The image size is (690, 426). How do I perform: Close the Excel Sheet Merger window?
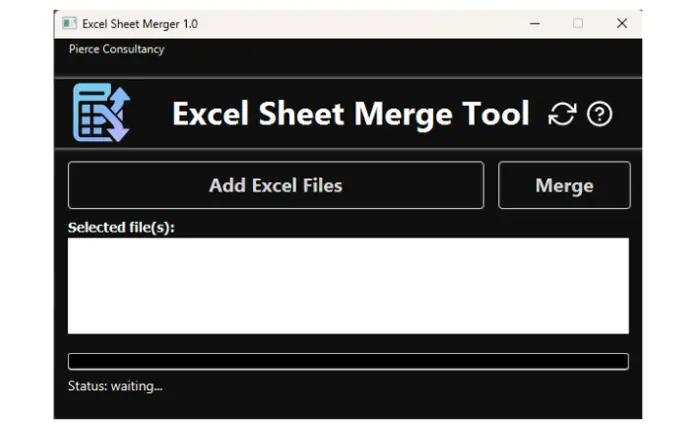tap(622, 23)
